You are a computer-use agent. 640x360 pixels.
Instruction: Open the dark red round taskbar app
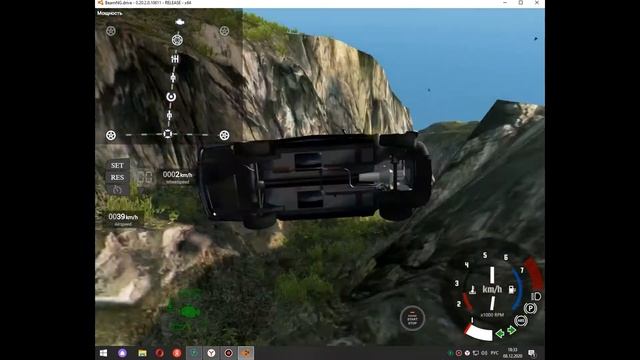[x=160, y=353]
